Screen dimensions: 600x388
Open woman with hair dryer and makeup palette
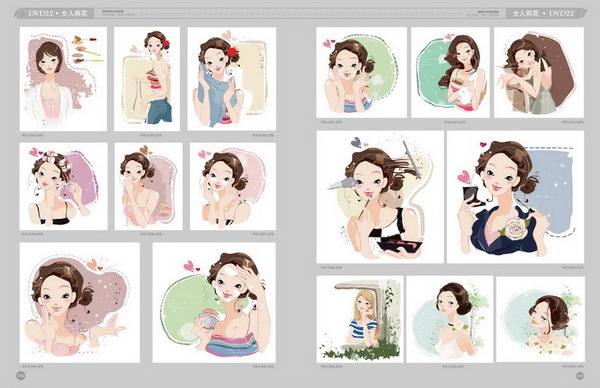pyautogui.click(x=380, y=197)
